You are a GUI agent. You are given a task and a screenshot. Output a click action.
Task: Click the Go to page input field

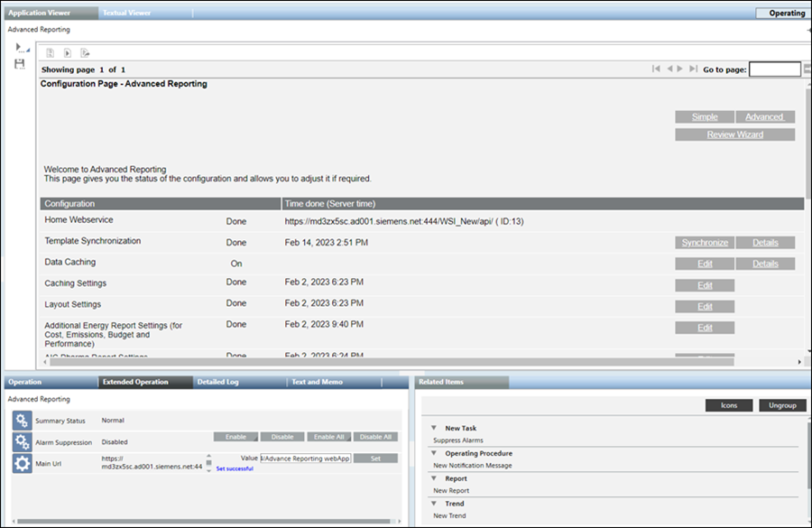(x=774, y=69)
